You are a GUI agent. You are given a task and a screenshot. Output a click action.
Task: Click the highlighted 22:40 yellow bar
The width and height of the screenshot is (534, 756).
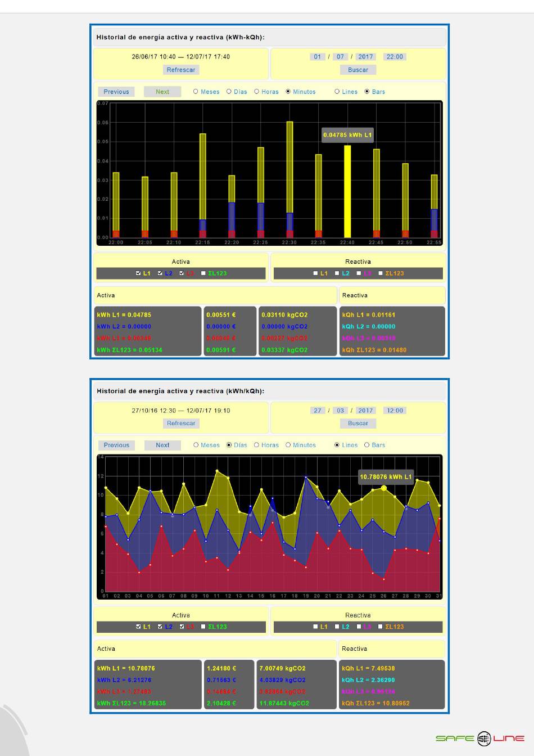(x=347, y=191)
